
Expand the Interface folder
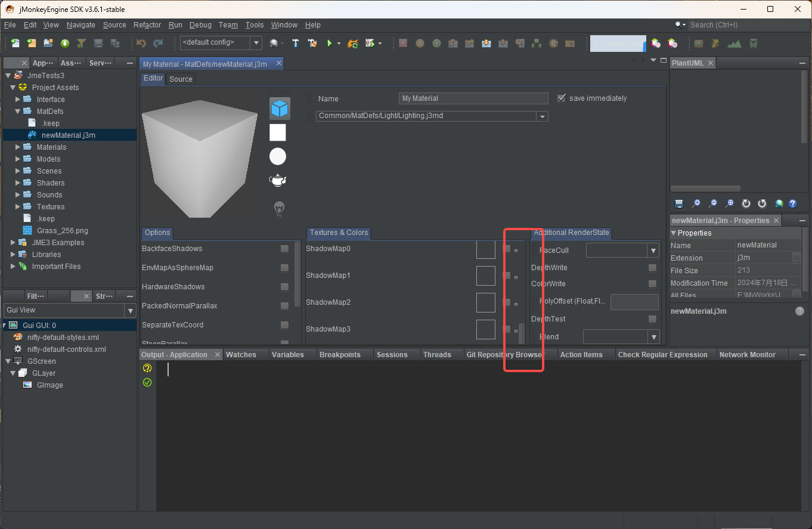(18, 100)
